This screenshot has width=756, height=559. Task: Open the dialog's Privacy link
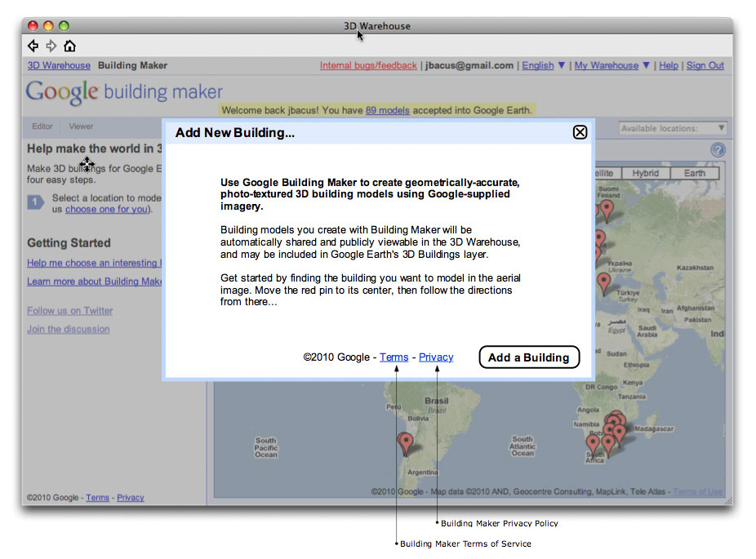[x=436, y=357]
